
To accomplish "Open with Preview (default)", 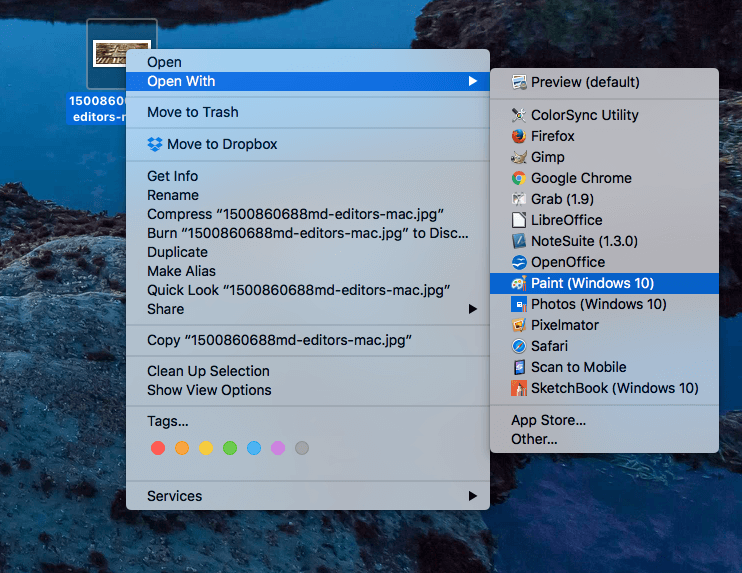I will tap(604, 82).
